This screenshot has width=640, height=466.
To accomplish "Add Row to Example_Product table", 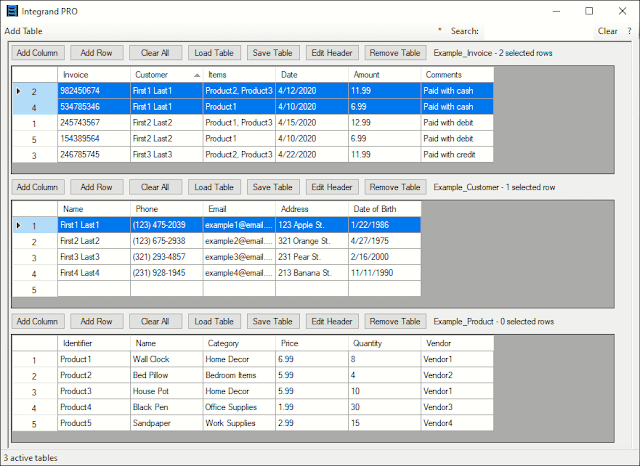I will (96, 321).
